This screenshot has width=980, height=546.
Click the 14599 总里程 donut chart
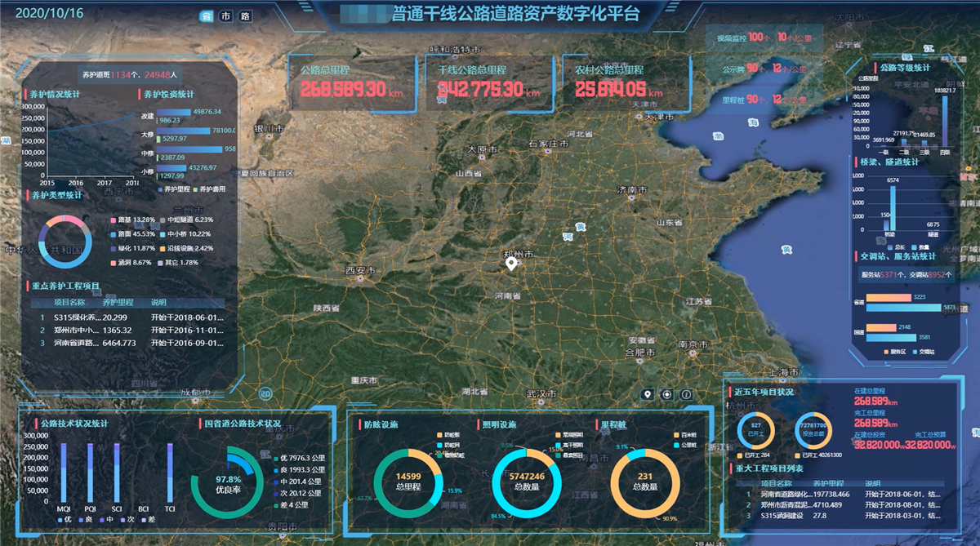coord(408,482)
